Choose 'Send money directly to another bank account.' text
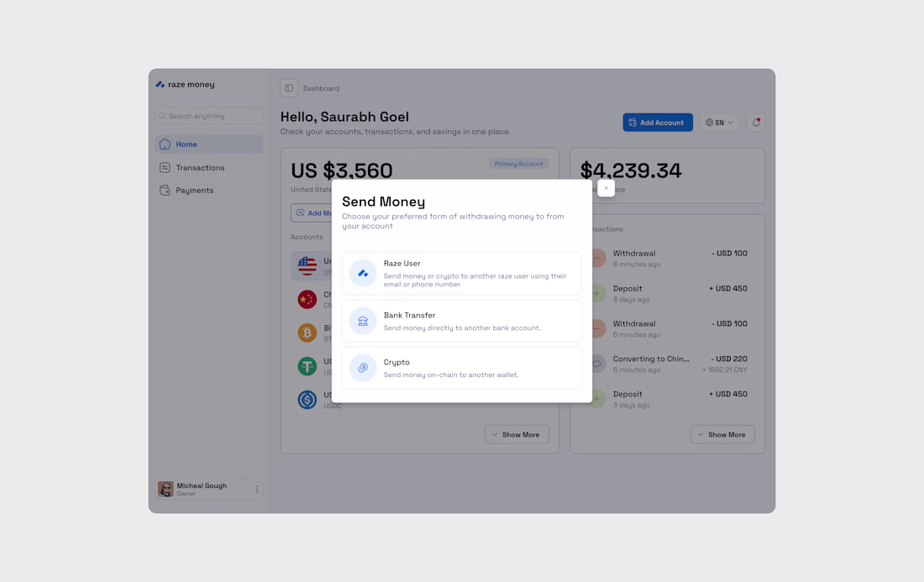 (462, 328)
